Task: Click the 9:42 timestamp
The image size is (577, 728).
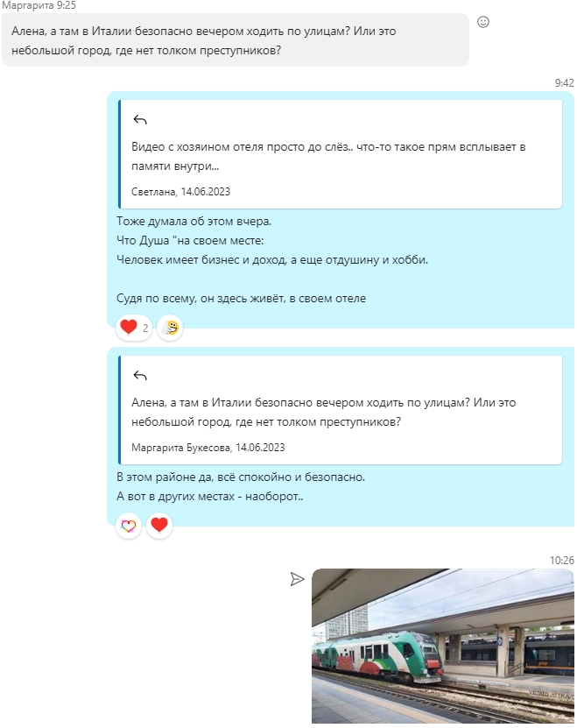Action: (x=565, y=83)
